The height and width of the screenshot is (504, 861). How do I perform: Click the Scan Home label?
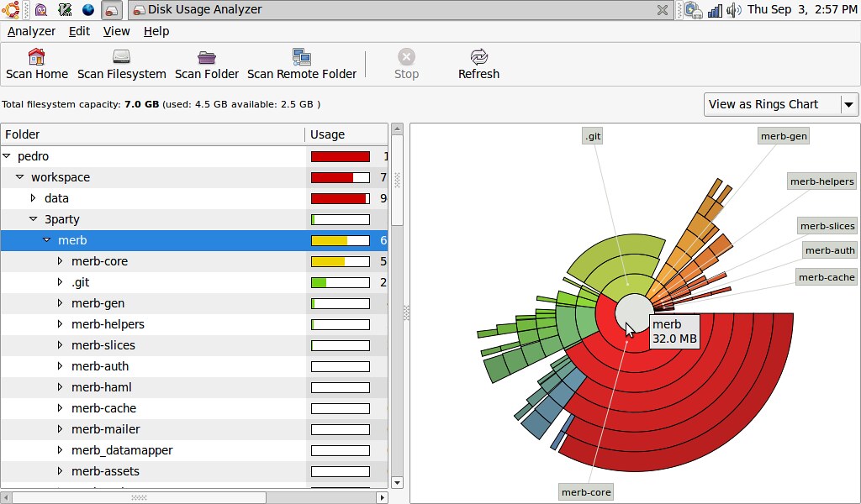[37, 74]
